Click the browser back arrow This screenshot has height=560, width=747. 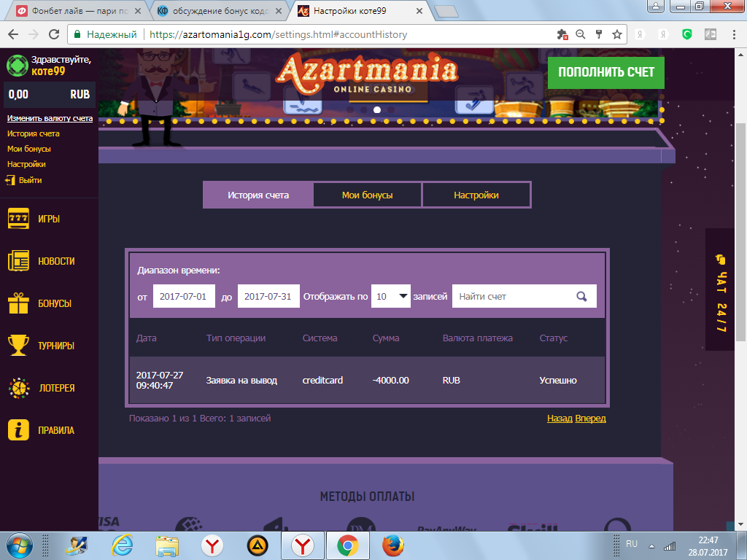(13, 34)
